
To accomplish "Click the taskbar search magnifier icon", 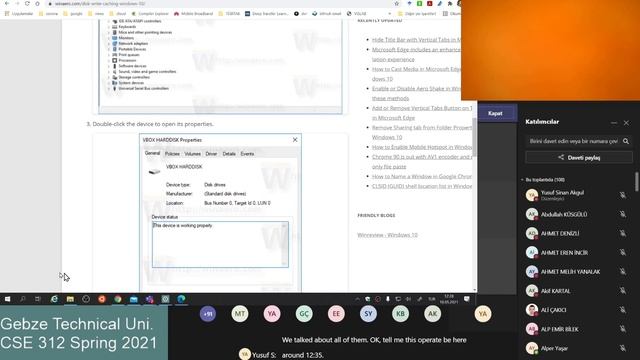I will [22, 299].
